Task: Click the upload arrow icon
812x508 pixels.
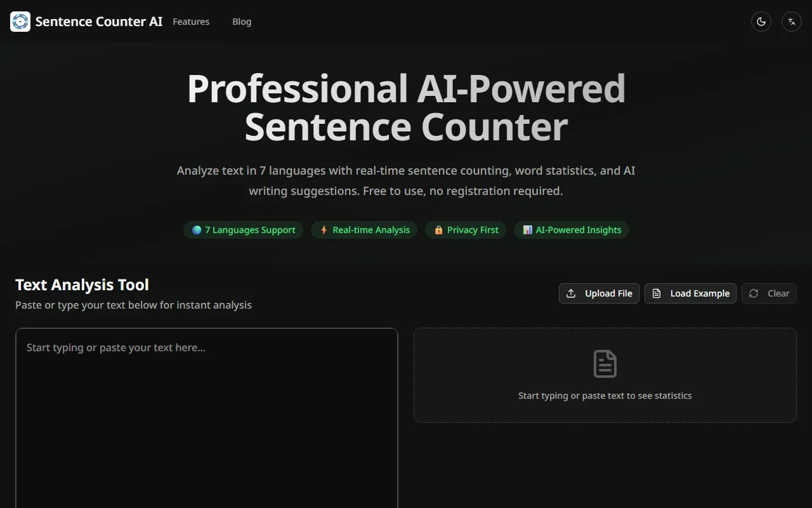Action: tap(571, 293)
